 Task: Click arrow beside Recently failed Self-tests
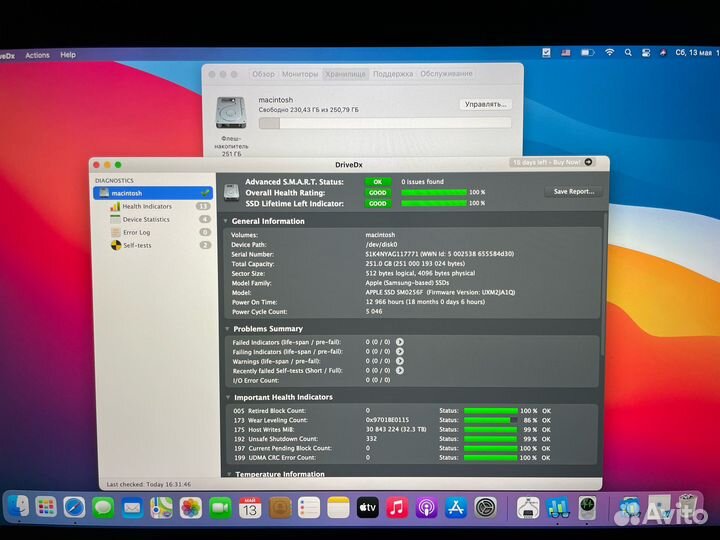coord(400,371)
